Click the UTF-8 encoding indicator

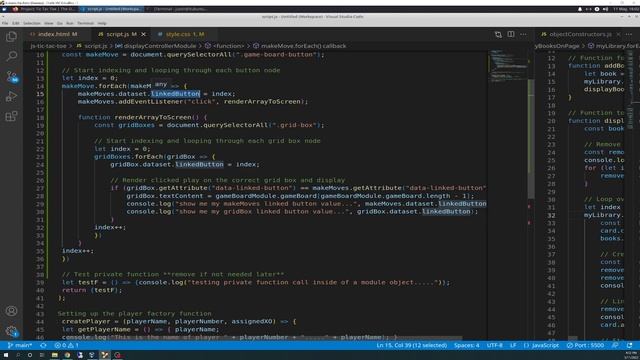point(494,345)
